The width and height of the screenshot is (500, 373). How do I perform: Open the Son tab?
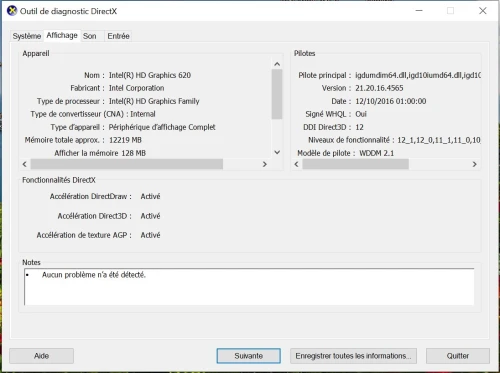click(x=90, y=36)
